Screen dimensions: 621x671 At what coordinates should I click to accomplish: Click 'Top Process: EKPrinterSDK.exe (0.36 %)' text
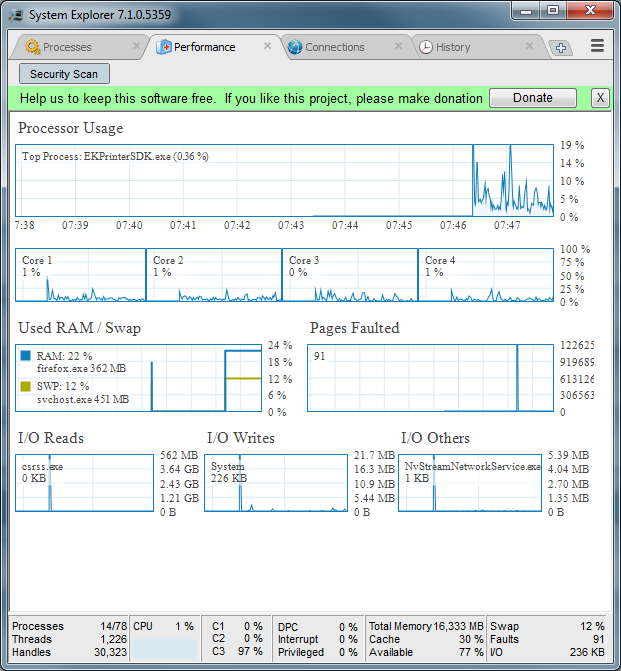115,157
